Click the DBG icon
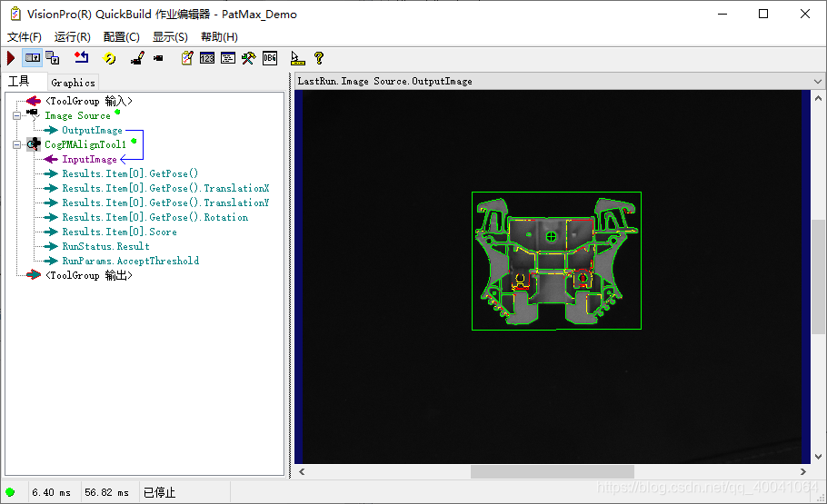Viewport: 827px width, 504px height. [x=270, y=58]
